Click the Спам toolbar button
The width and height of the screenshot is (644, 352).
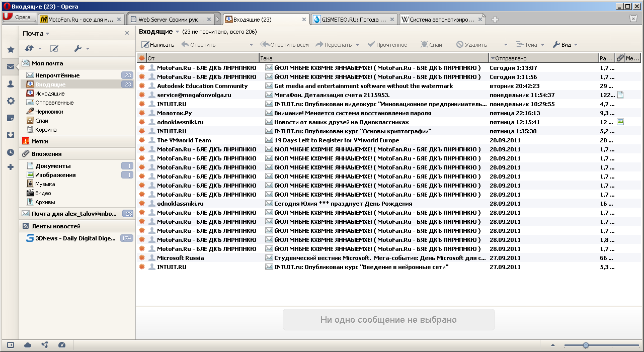(431, 45)
